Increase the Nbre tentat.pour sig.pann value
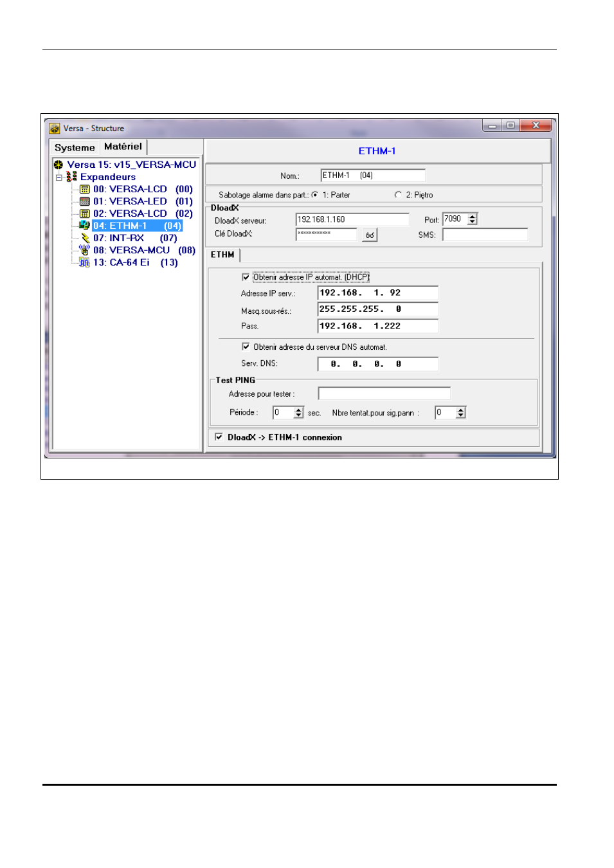614x868 pixels. click(x=461, y=410)
